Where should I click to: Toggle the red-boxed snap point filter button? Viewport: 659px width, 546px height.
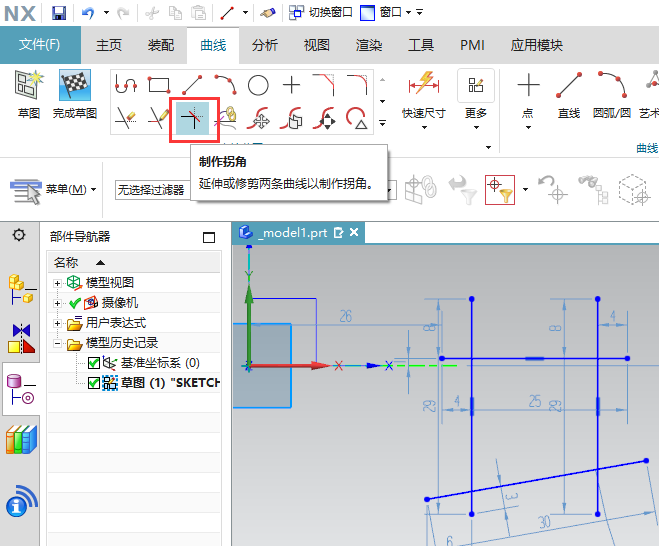pyautogui.click(x=500, y=190)
